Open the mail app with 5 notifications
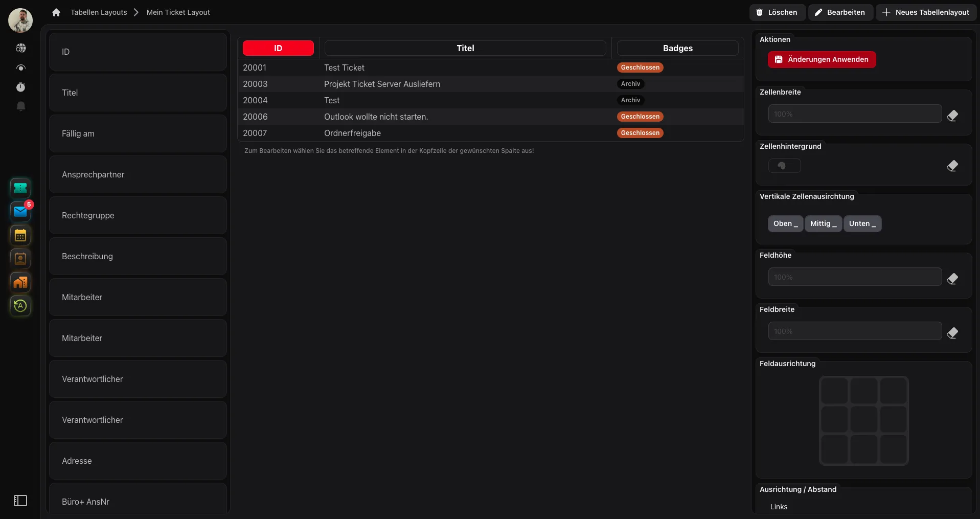Image resolution: width=980 pixels, height=519 pixels. tap(20, 212)
